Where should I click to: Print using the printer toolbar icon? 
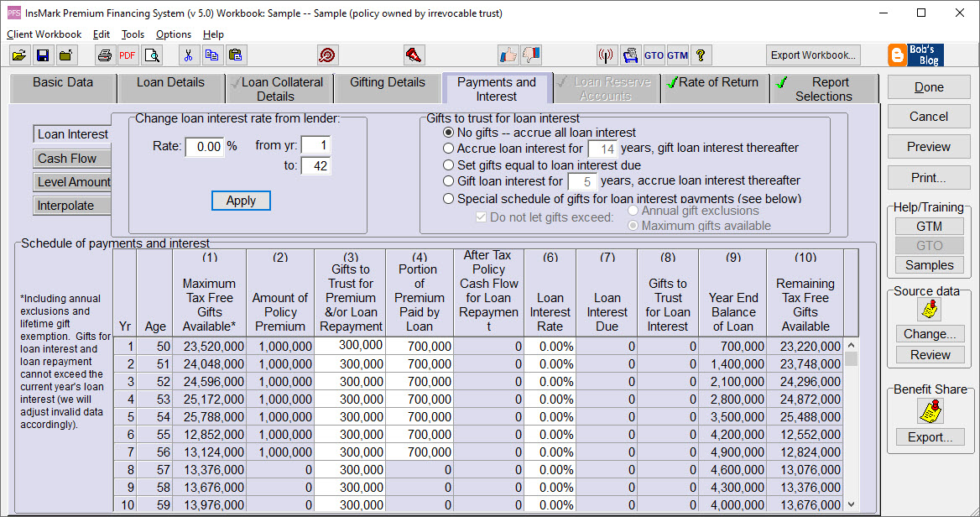point(104,55)
